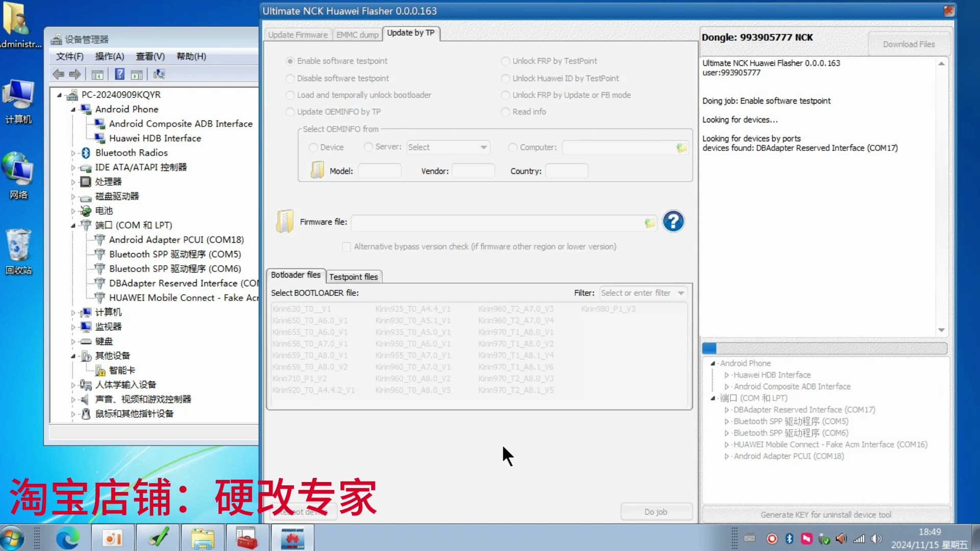Switch to EMMC dump tab

pos(357,35)
